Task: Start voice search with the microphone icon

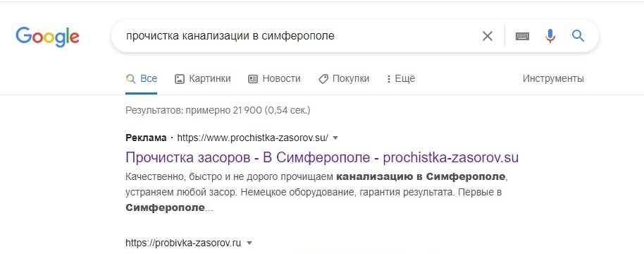Action: coord(550,36)
